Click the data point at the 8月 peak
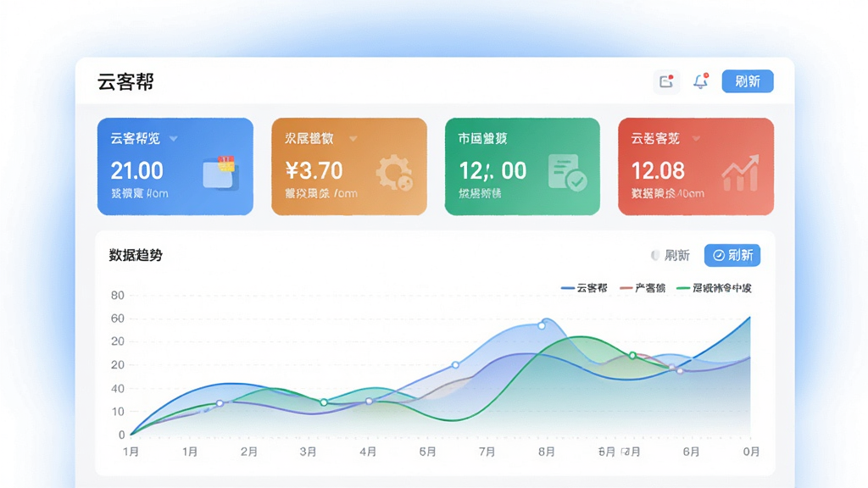The image size is (868, 488). (x=542, y=326)
